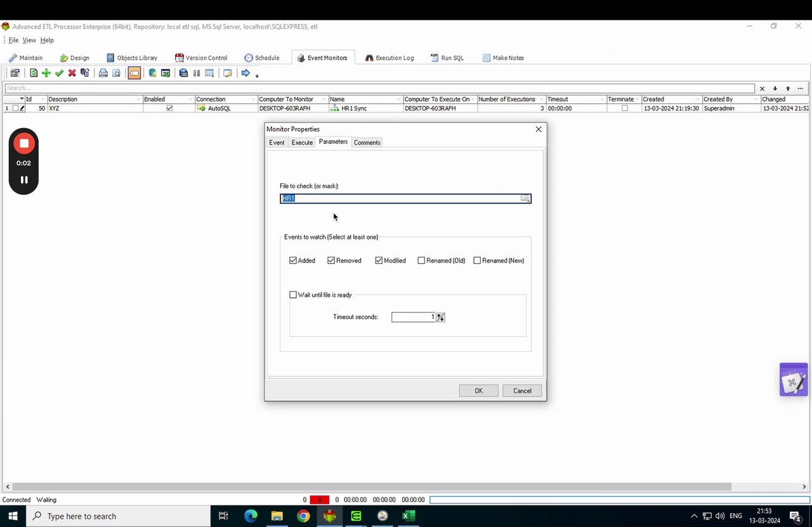This screenshot has height=527, width=812.
Task: Open the Number of Executions filter dropdown
Action: [541, 100]
